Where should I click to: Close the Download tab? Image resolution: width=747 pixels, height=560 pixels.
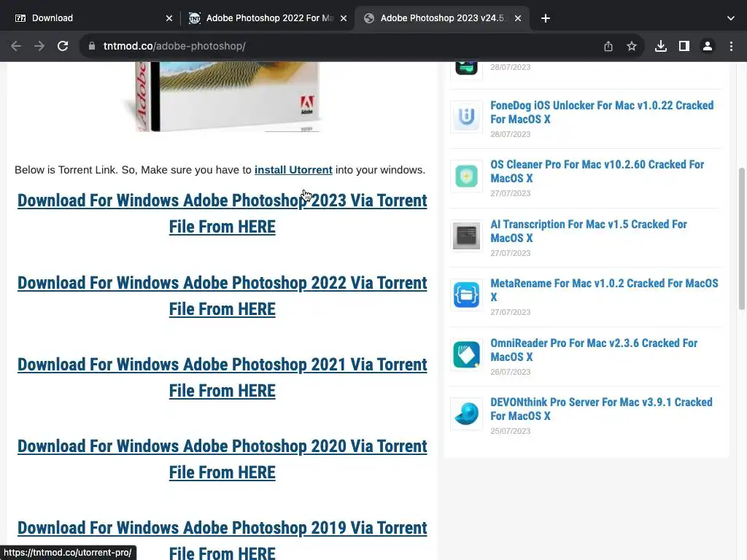point(169,18)
